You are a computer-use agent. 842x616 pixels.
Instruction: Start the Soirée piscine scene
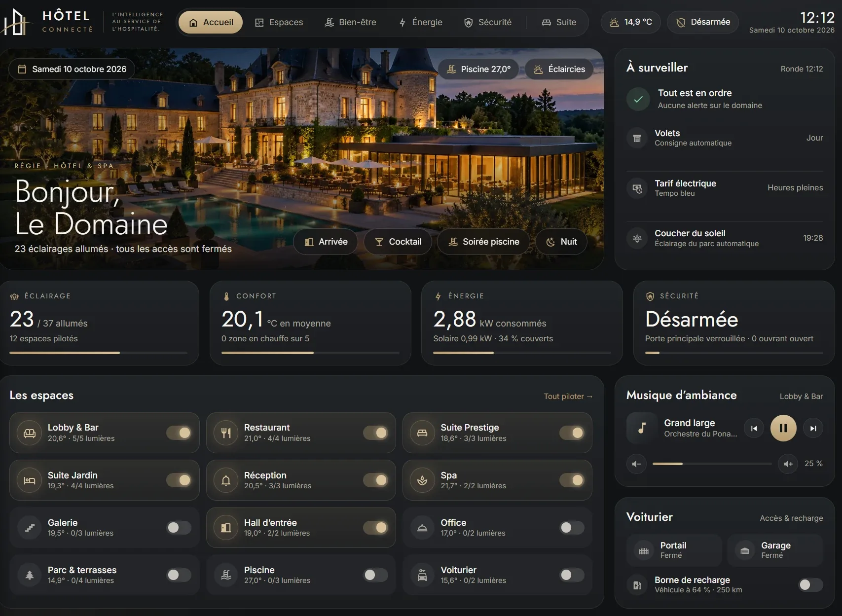click(x=484, y=242)
